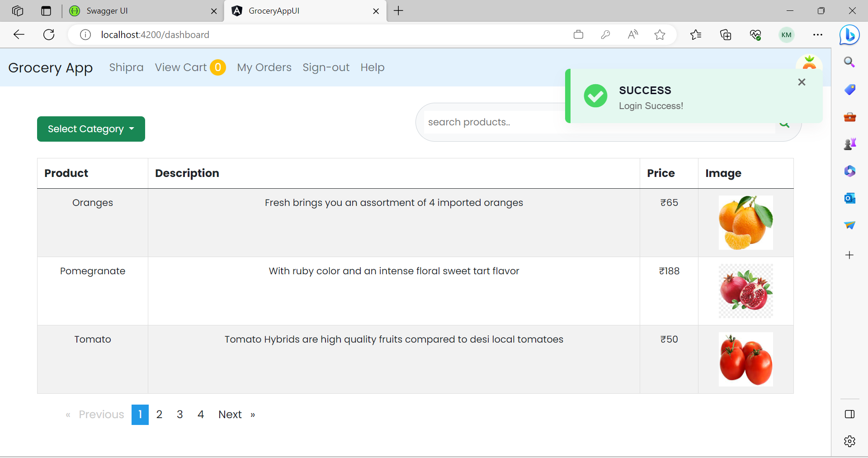Open Bing Copilot via the top-right icon

coord(849,34)
